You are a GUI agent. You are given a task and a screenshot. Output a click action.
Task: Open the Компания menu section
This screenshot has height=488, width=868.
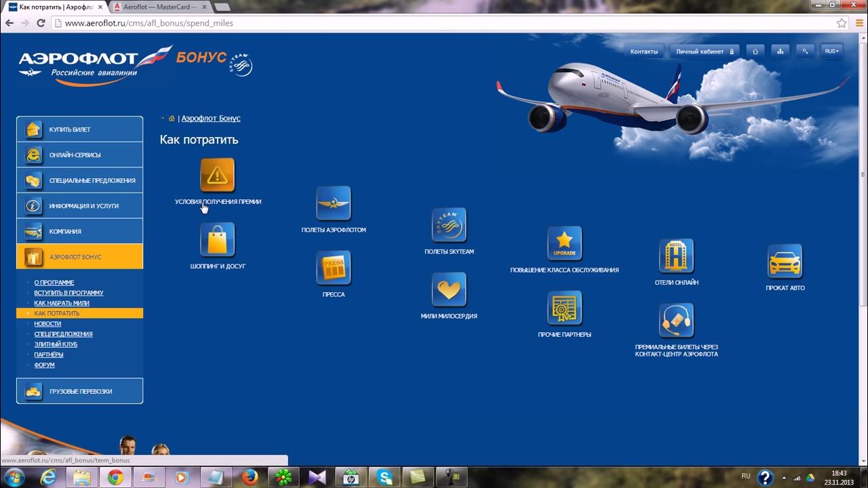[80, 231]
